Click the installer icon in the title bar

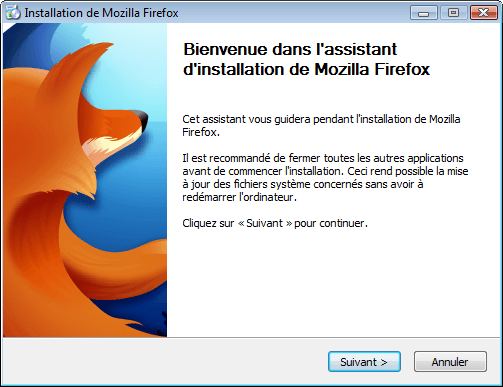point(13,13)
